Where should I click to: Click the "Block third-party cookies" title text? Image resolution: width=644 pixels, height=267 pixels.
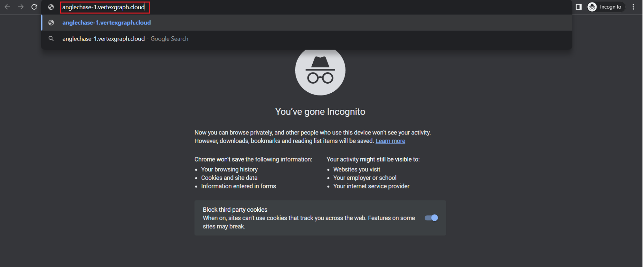point(235,209)
